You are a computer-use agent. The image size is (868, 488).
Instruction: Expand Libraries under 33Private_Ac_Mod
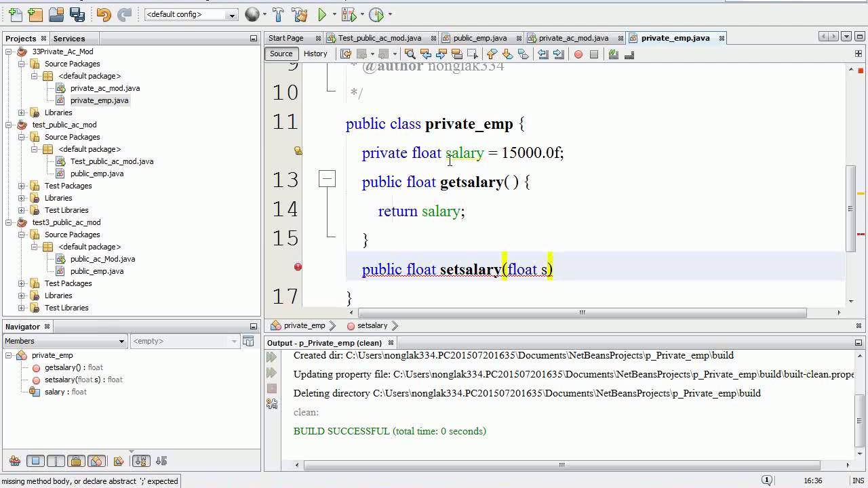(21, 113)
